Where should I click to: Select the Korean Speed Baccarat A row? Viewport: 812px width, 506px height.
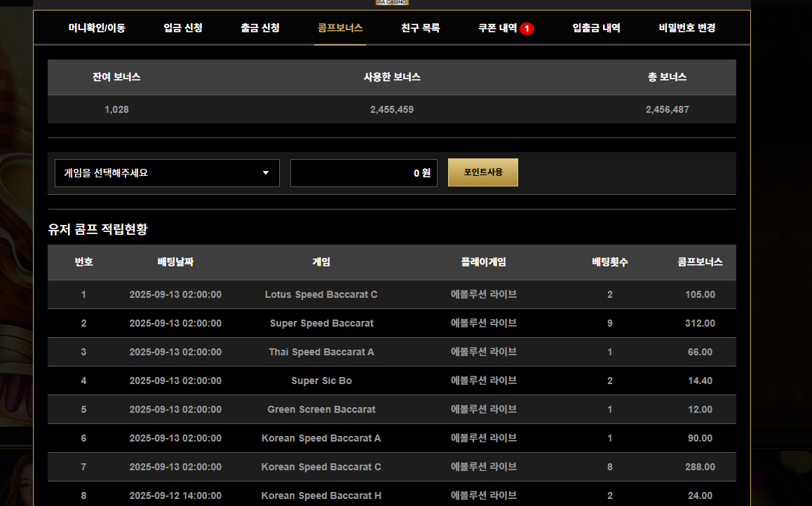point(391,438)
